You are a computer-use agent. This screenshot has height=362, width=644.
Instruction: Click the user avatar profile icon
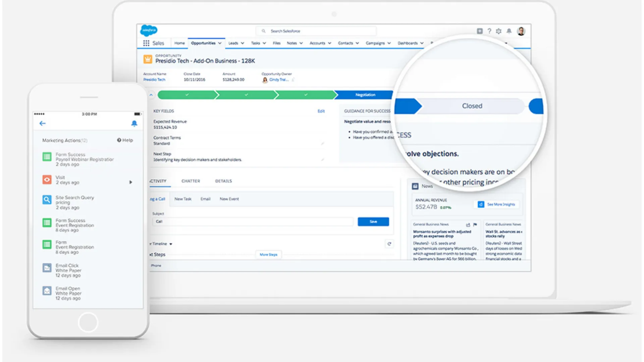click(x=521, y=31)
